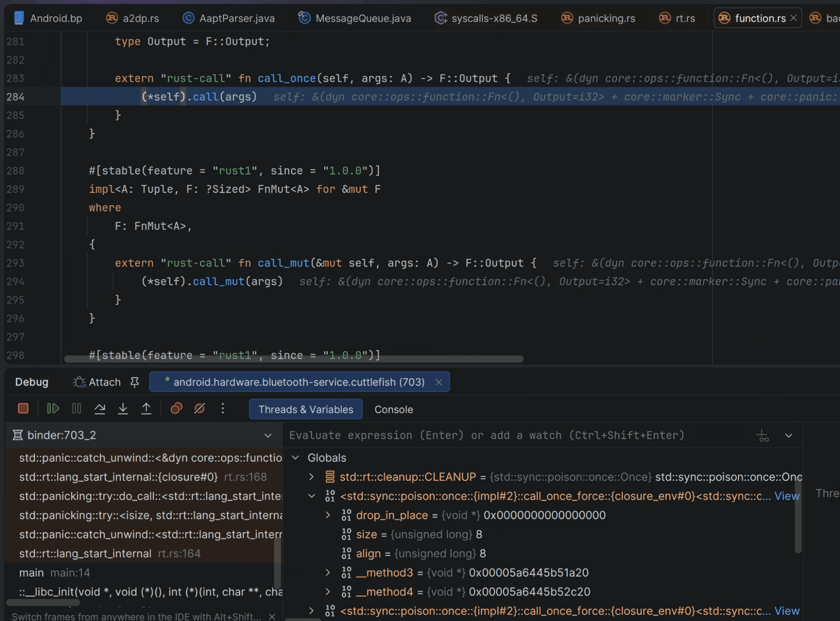
Task: Click Step Into button
Action: 123,408
